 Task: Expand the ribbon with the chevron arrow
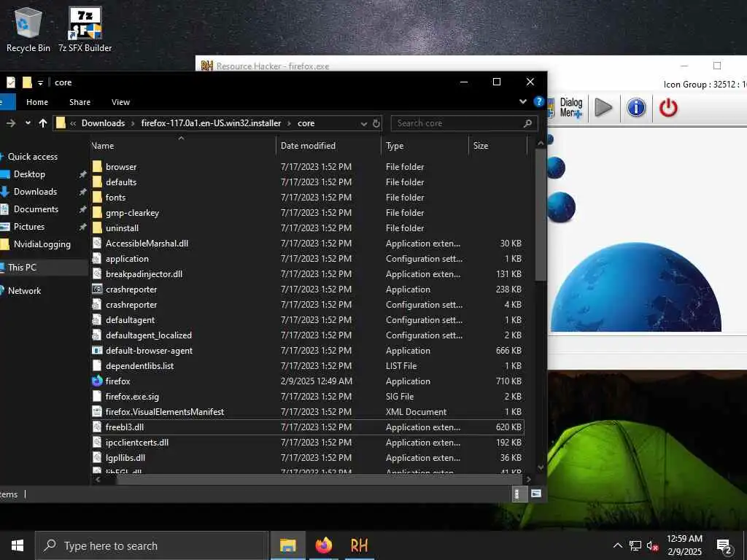[x=522, y=101]
